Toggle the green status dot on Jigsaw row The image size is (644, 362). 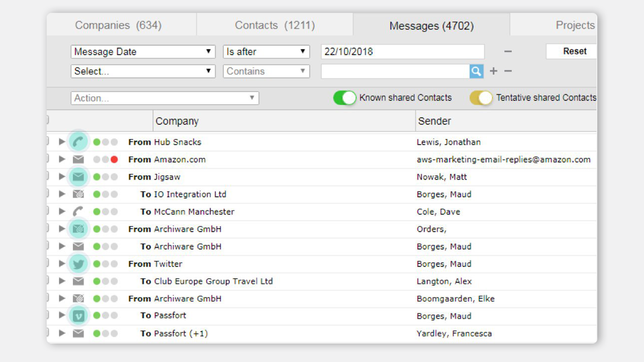(x=97, y=177)
